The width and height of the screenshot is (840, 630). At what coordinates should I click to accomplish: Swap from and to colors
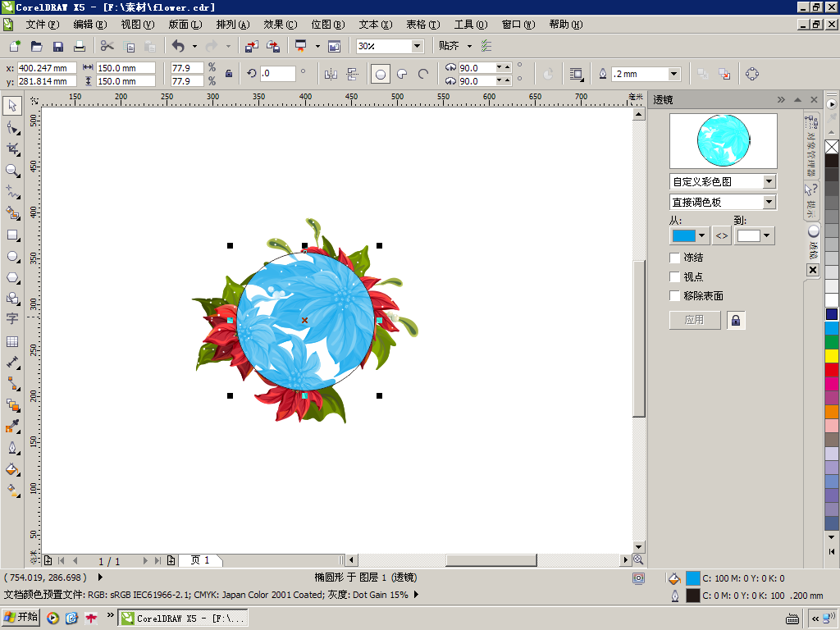722,235
